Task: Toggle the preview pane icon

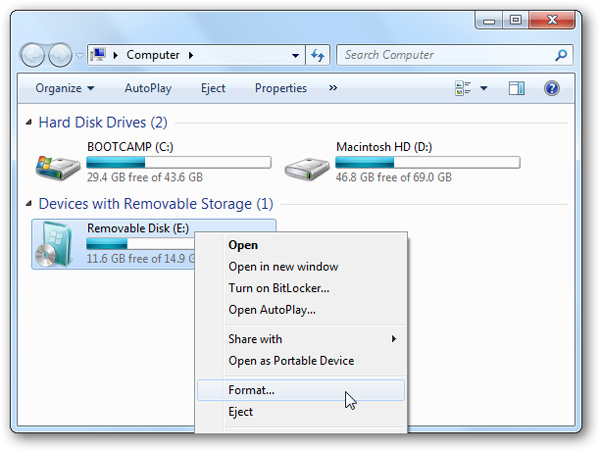Action: (517, 88)
